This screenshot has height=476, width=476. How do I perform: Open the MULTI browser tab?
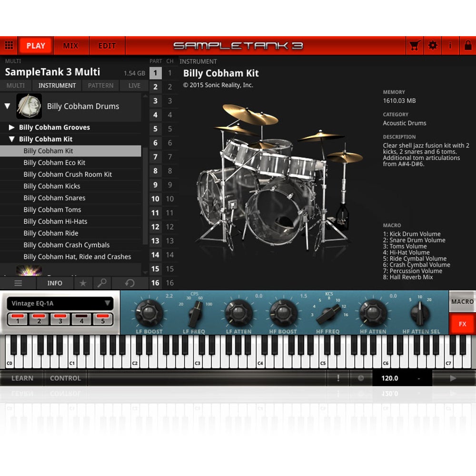tap(16, 86)
